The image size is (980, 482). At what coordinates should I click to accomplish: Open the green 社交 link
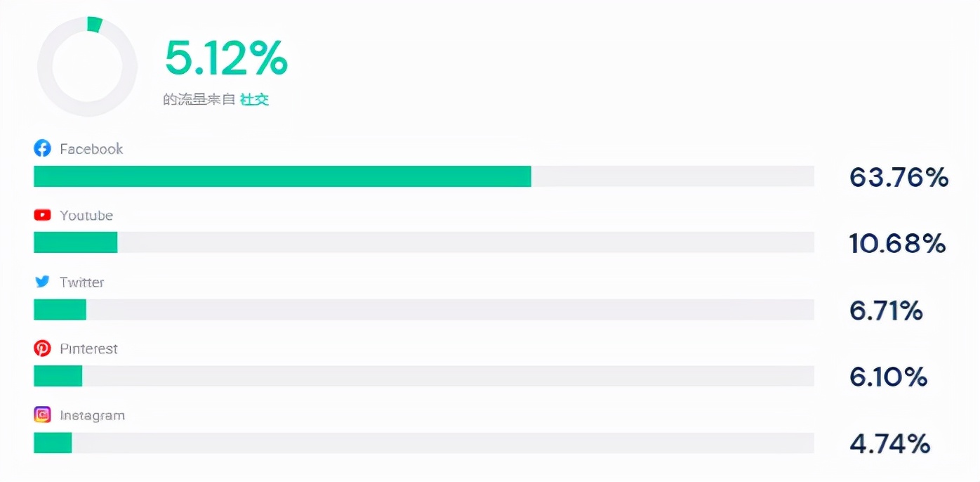[x=254, y=100]
